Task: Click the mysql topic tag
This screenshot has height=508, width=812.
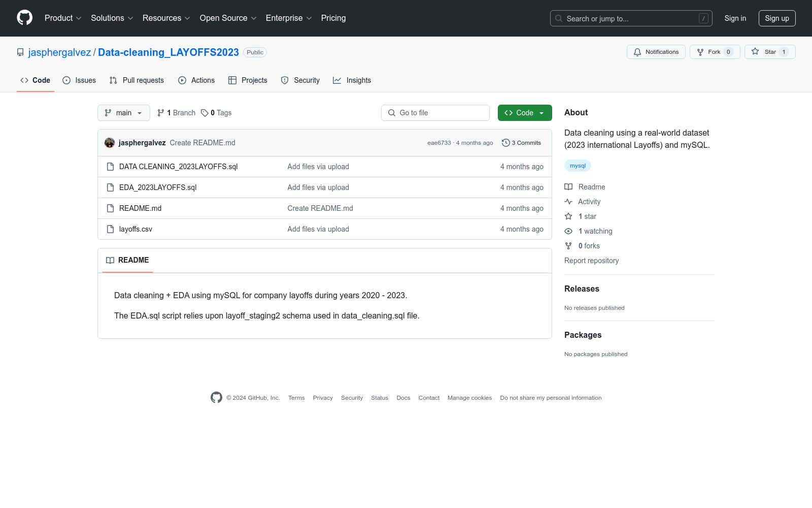Action: click(x=578, y=166)
